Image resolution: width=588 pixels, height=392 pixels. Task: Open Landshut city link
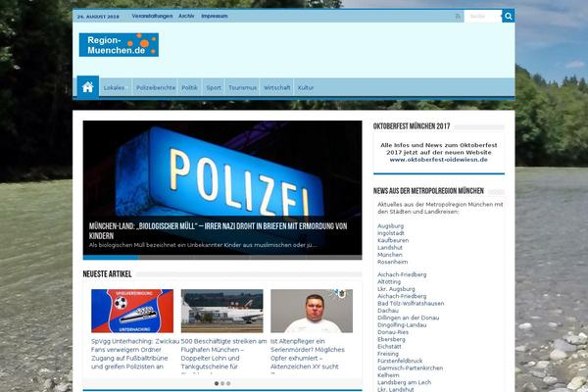pos(390,247)
